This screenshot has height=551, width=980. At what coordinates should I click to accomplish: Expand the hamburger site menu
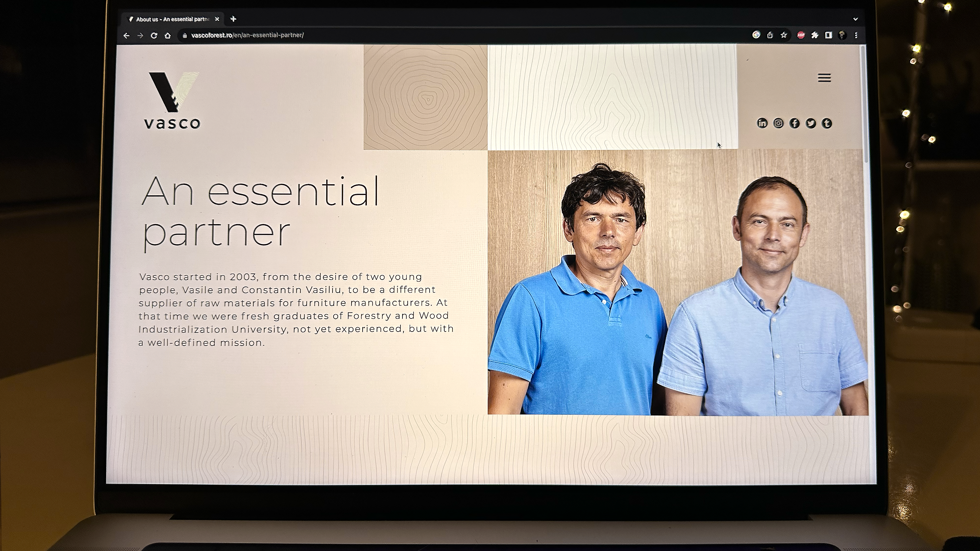[x=824, y=78]
